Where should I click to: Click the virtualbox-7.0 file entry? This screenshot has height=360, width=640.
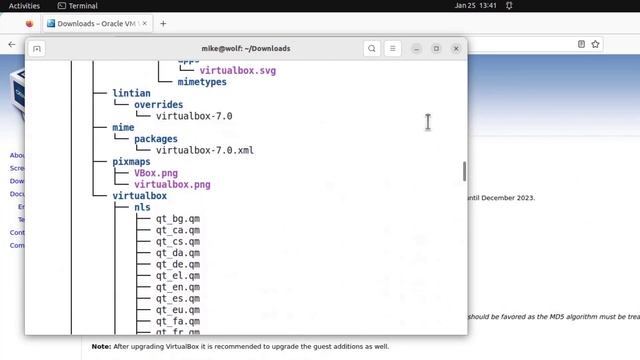point(194,116)
